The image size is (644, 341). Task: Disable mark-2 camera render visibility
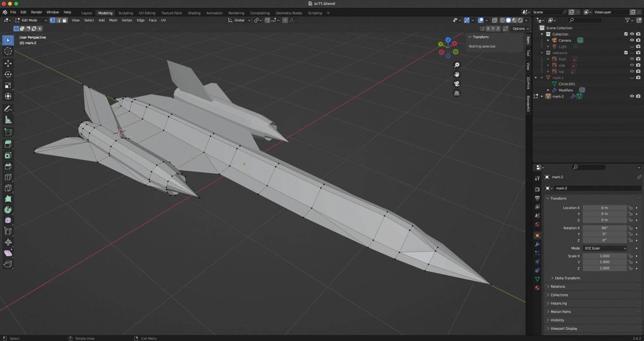pos(638,96)
